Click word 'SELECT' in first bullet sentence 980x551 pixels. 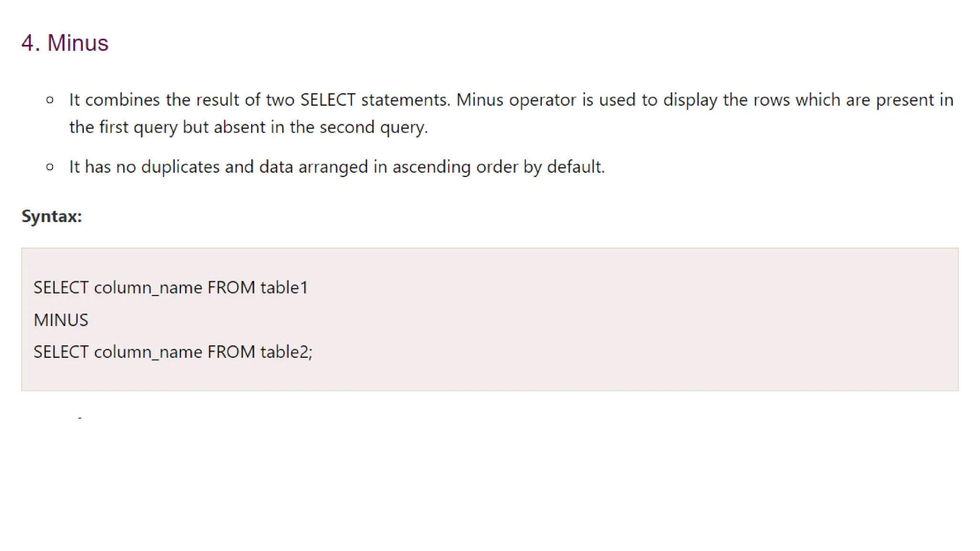click(x=328, y=100)
